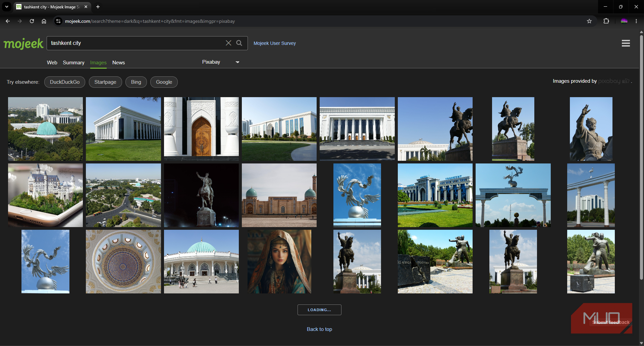This screenshot has height=346, width=644.
Task: Click the Pixabay logo link
Action: point(613,81)
